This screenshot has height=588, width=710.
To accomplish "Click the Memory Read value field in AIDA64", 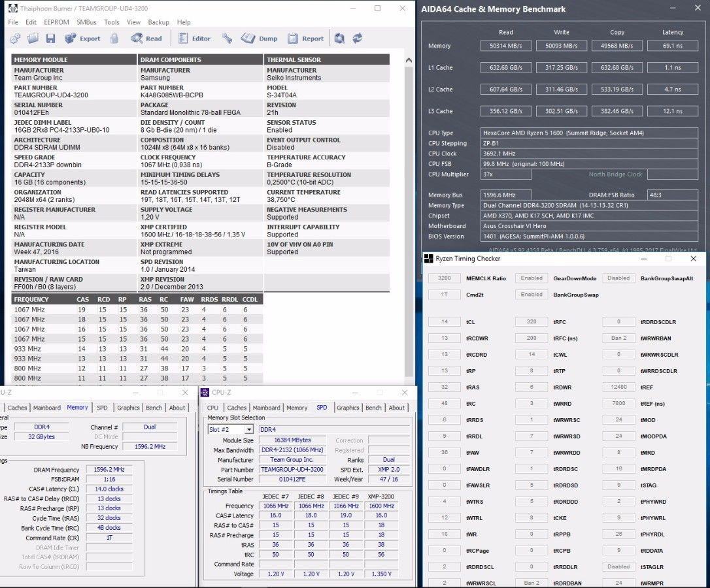I will pyautogui.click(x=506, y=46).
